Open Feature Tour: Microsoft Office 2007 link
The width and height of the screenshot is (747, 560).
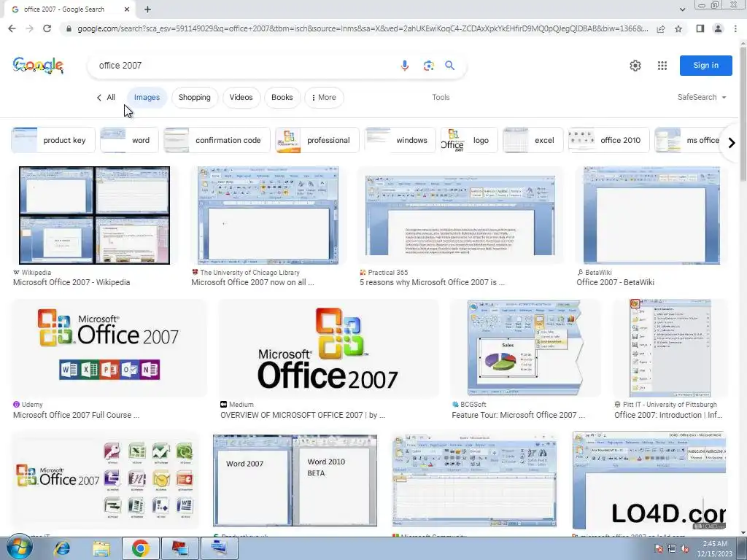click(519, 415)
